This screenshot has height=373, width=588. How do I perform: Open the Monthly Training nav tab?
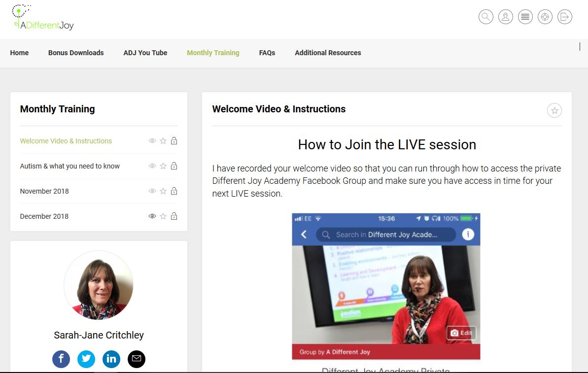click(213, 53)
